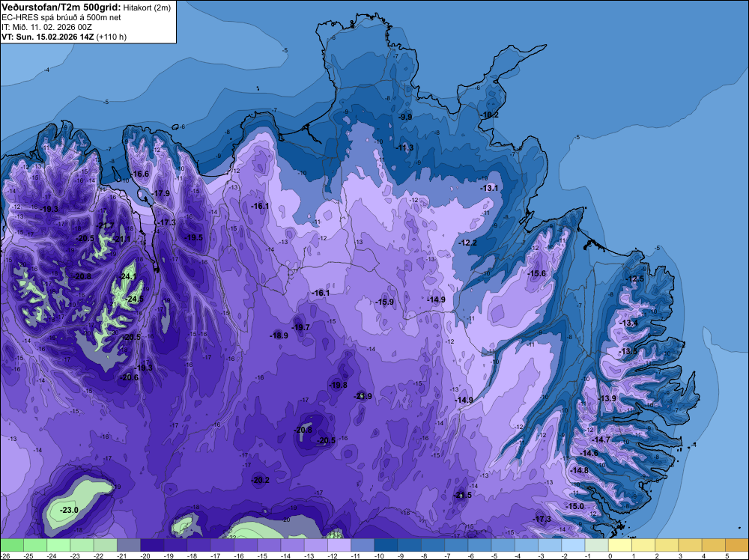Click the grey-blue legend swatch starting at -21
The image size is (749, 560).
click(129, 545)
